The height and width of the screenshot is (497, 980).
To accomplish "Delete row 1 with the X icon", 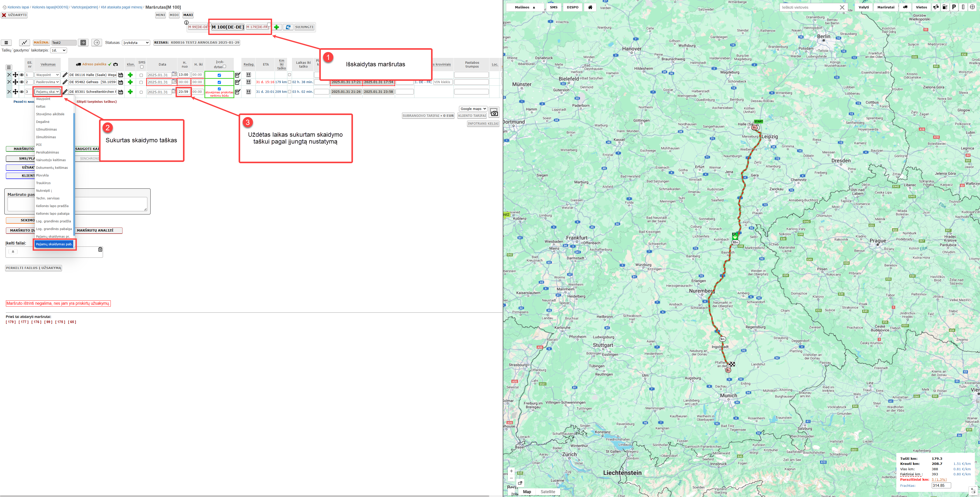I will point(9,75).
